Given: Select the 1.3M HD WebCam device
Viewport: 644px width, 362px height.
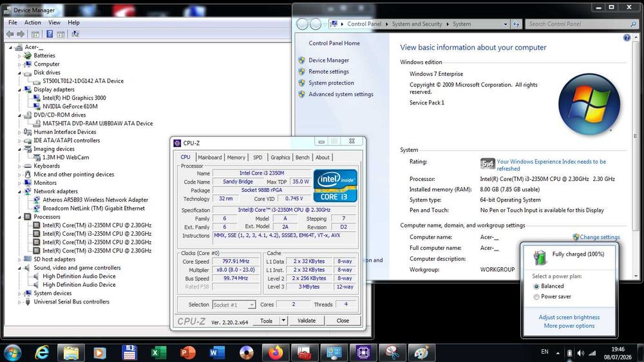Looking at the screenshot, I should click(x=66, y=157).
